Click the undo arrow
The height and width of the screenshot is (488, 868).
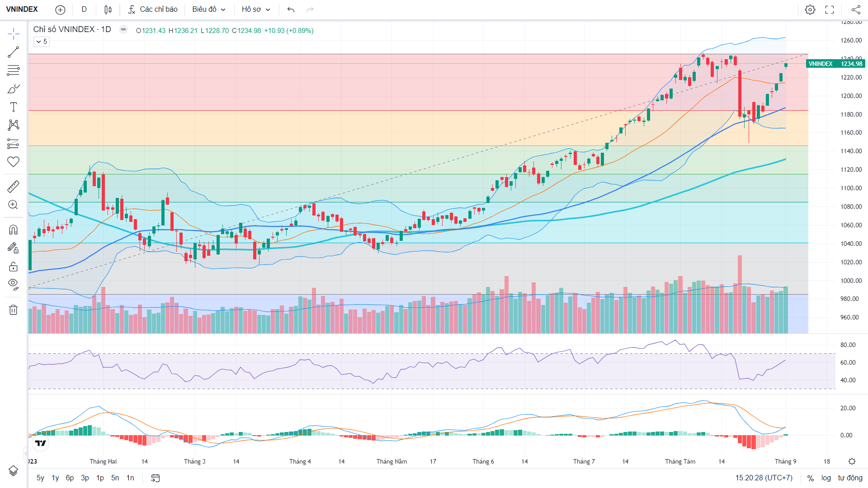tap(291, 9)
